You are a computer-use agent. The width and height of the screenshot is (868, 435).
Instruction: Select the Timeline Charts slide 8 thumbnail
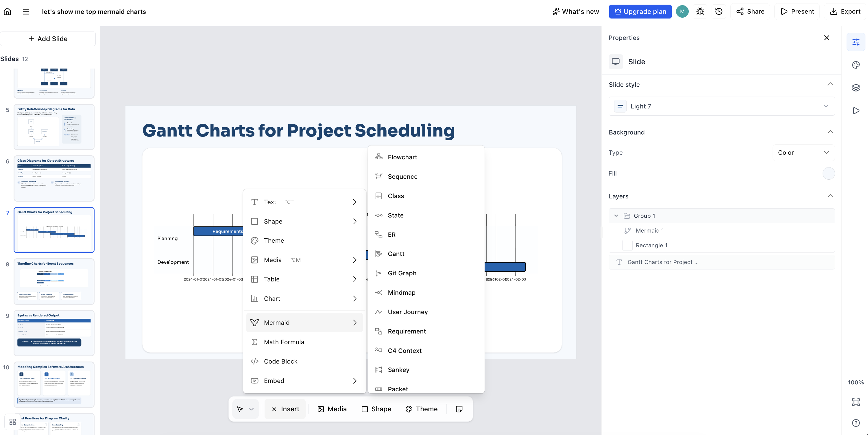click(x=54, y=281)
